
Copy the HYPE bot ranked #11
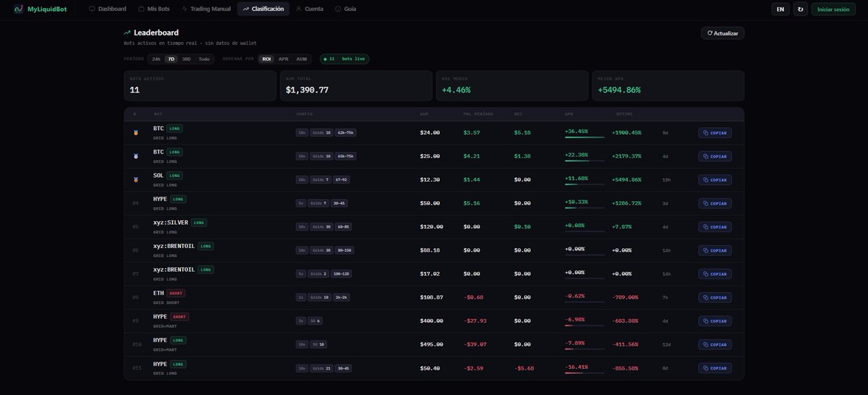(x=715, y=368)
